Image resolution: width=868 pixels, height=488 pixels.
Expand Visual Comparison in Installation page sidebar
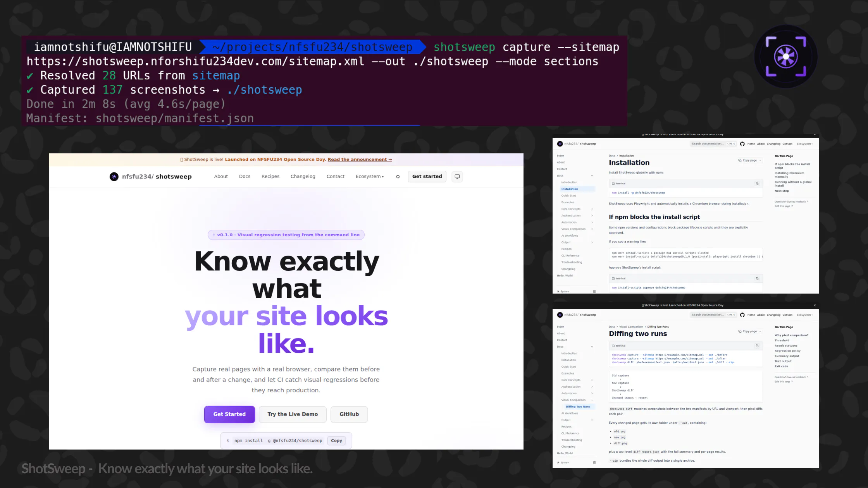592,229
